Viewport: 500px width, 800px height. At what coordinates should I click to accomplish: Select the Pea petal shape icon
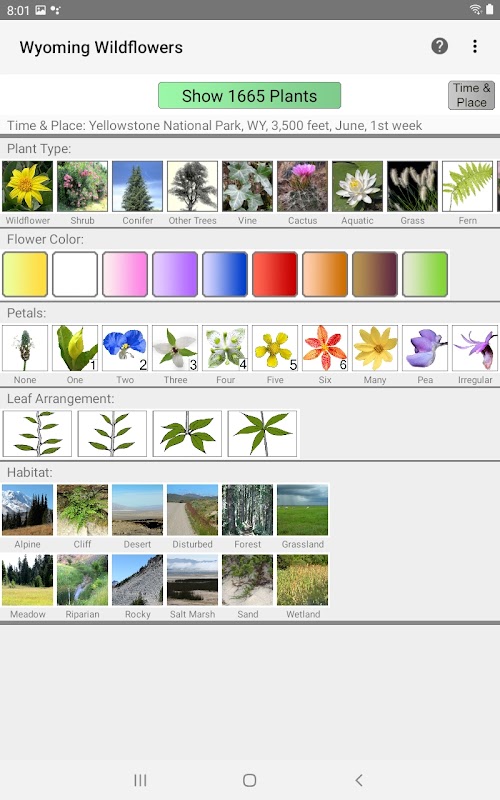coord(425,348)
